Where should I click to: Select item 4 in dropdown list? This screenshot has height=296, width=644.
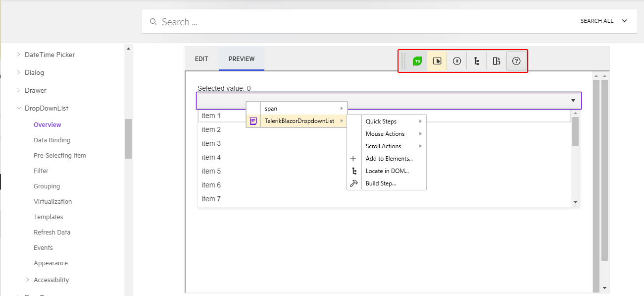(x=385, y=157)
